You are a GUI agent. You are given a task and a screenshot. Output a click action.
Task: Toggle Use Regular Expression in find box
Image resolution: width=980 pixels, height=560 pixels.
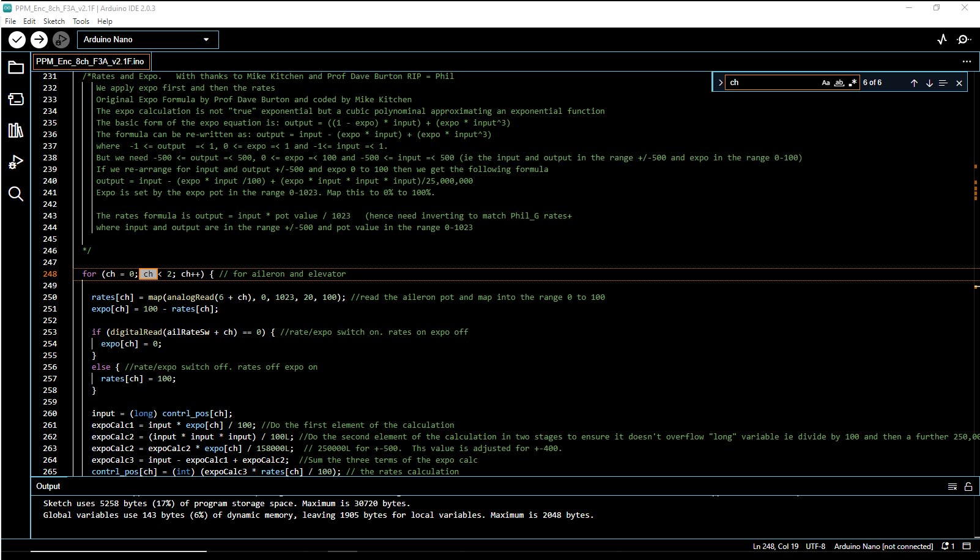853,83
